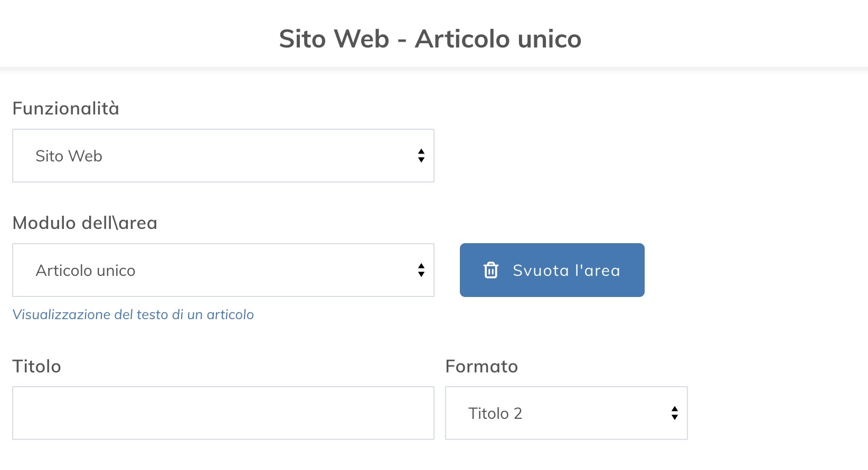The image size is (868, 470).
Task: Click the up-down arrows on Titolo 2 selector
Action: click(674, 413)
